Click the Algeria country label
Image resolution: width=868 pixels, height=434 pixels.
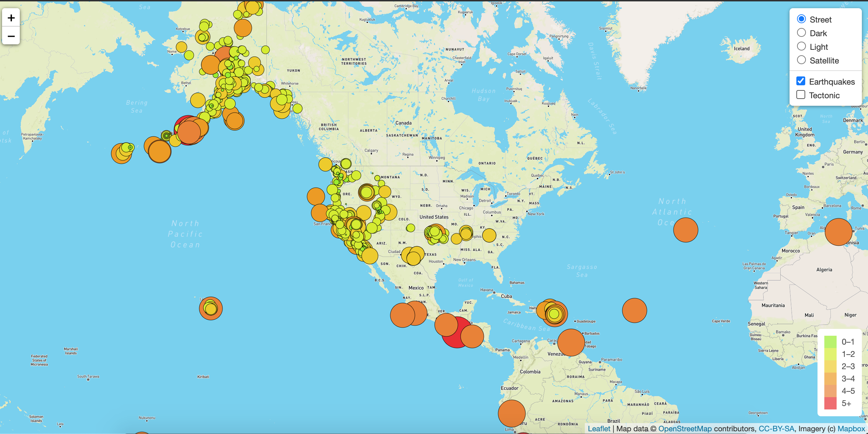[x=824, y=270]
